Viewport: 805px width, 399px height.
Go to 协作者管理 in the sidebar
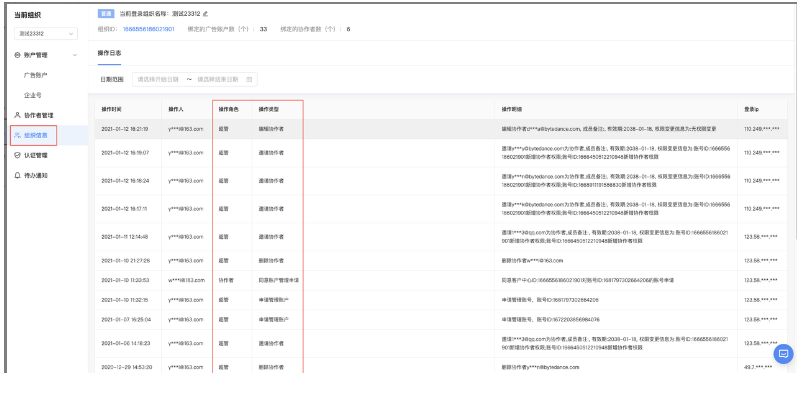pyautogui.click(x=39, y=115)
